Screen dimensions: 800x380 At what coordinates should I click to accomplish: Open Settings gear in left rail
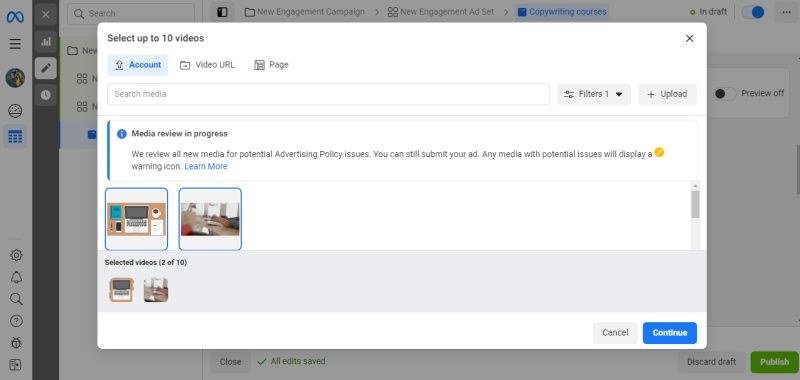pos(16,255)
